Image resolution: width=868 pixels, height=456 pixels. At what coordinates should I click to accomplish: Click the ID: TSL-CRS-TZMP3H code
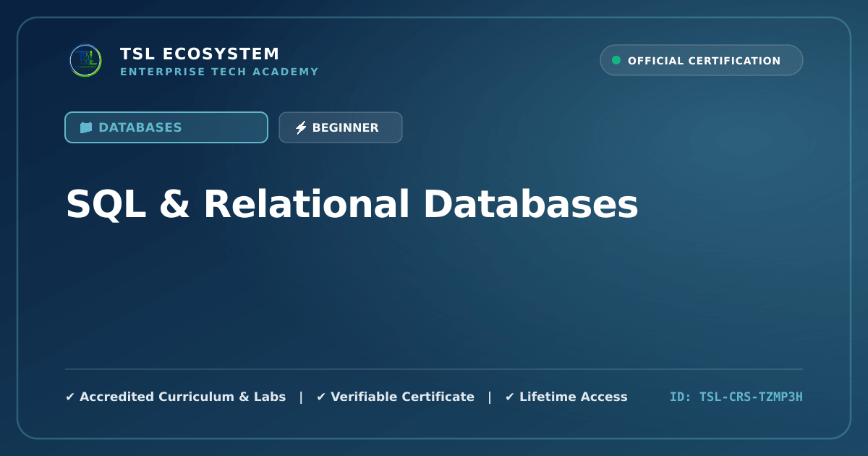pyautogui.click(x=736, y=397)
